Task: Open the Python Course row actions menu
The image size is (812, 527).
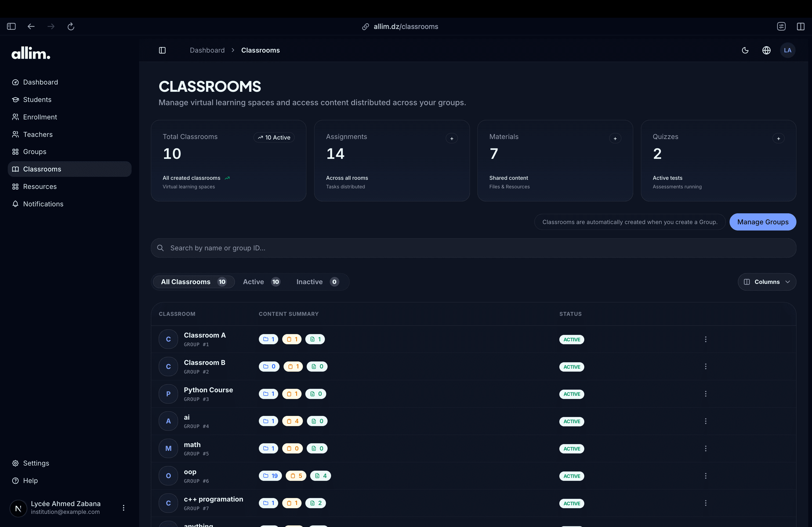Action: [x=706, y=394]
